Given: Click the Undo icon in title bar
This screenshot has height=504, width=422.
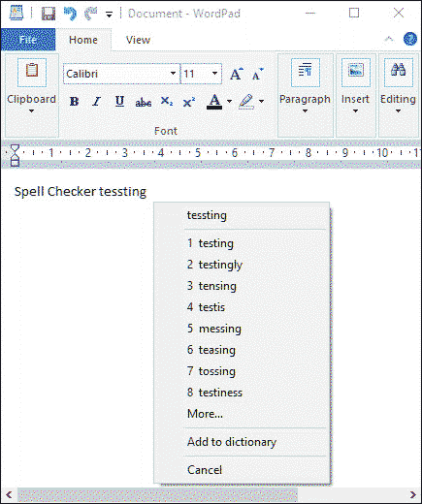Looking at the screenshot, I should [x=70, y=14].
